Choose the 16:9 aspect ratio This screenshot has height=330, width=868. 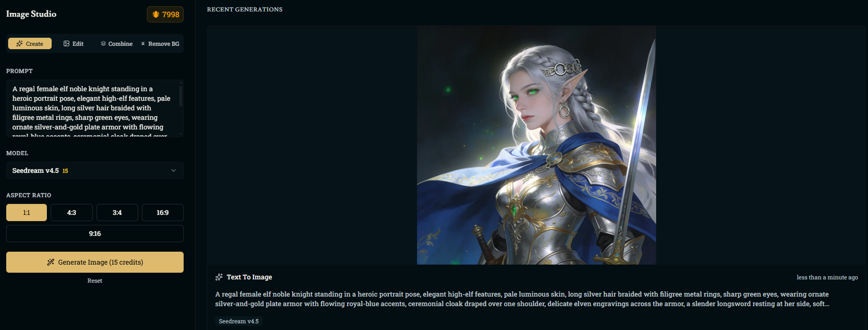point(163,213)
